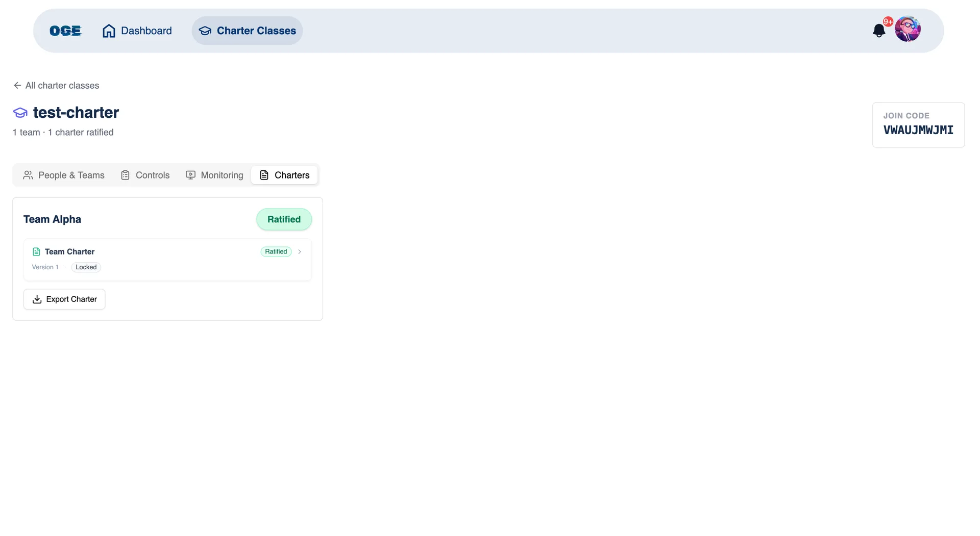Switch to the Monitoring tab
This screenshot has width=980, height=536.
click(x=214, y=175)
